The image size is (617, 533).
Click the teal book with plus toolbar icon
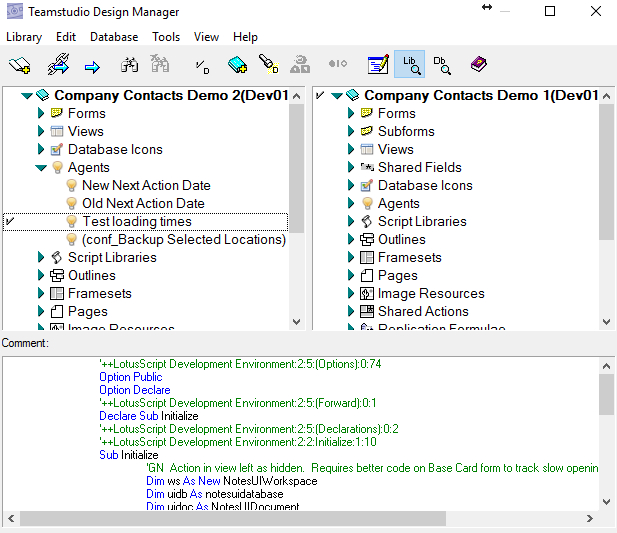coord(238,65)
